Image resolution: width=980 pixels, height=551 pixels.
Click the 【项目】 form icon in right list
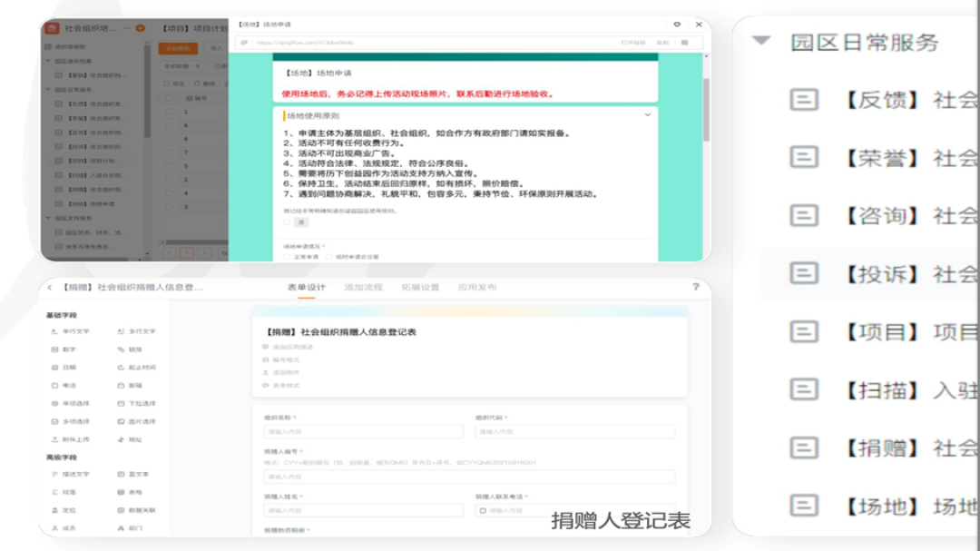pos(804,331)
